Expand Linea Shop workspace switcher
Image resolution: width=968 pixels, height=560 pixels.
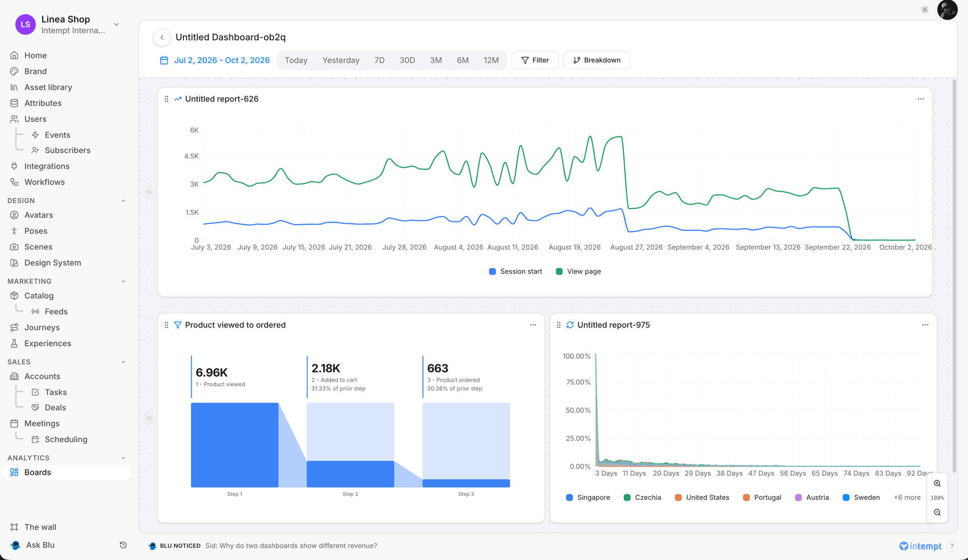click(116, 24)
